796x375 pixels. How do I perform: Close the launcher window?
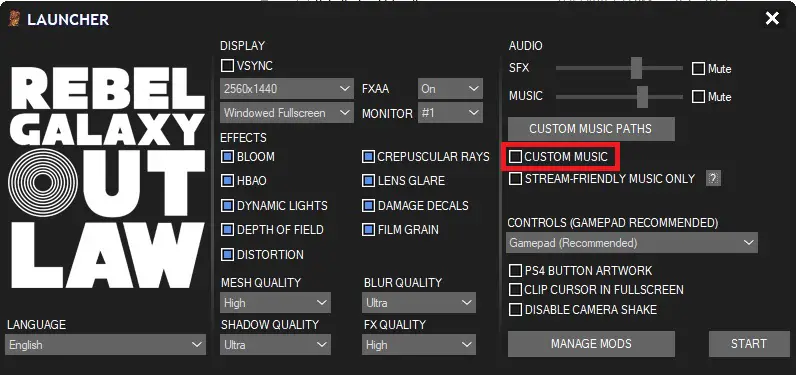pos(772,19)
